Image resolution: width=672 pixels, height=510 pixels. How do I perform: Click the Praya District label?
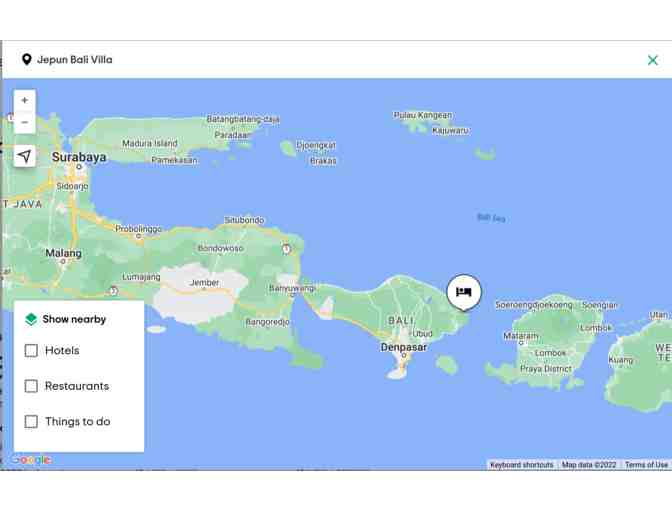[546, 369]
